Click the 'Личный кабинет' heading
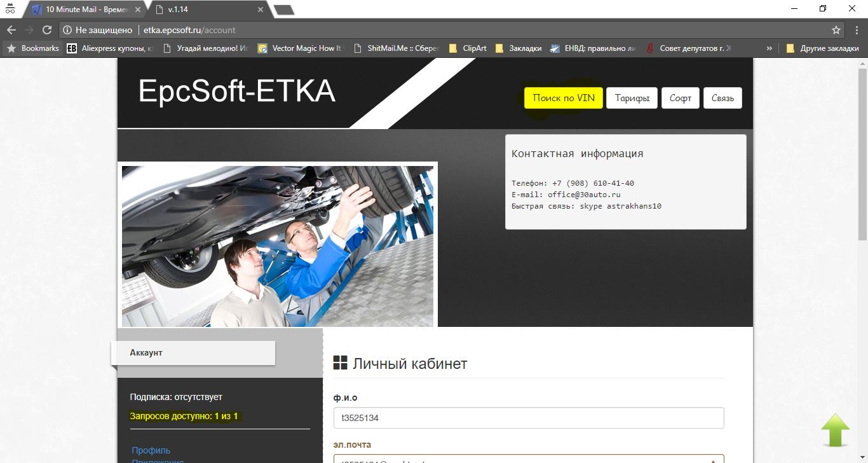868x463 pixels. [x=410, y=364]
